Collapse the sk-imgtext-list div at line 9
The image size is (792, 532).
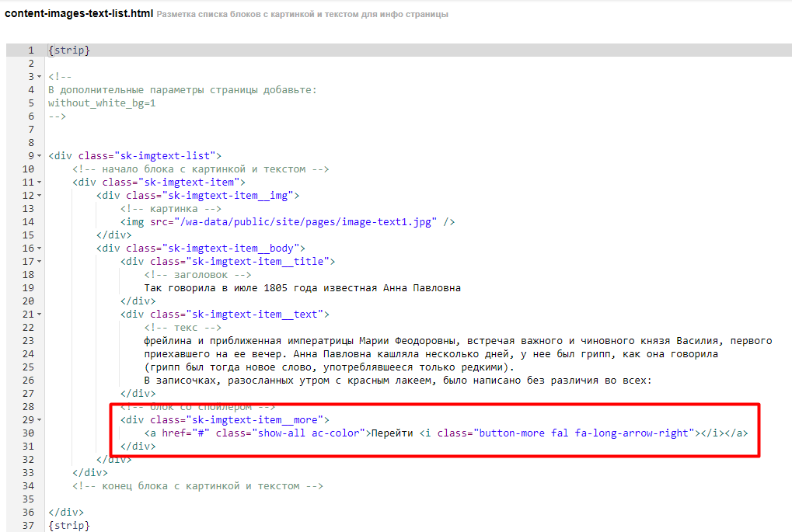pyautogui.click(x=40, y=156)
